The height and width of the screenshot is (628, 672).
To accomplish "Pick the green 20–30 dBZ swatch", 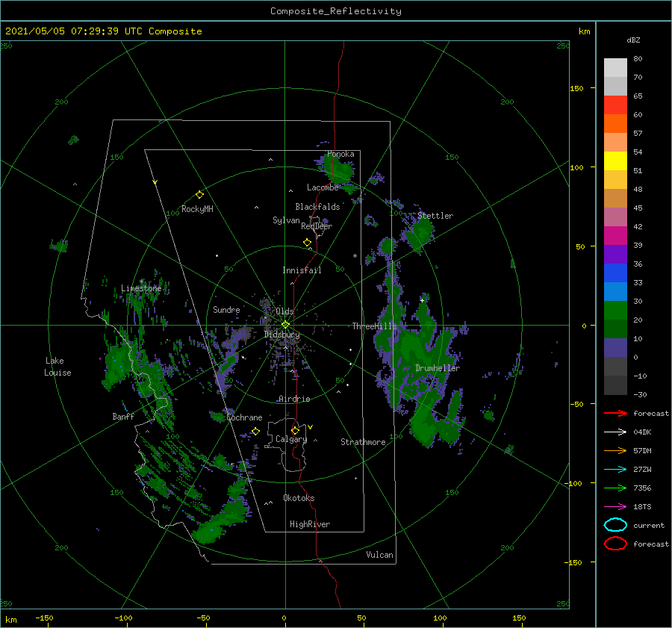I will pyautogui.click(x=615, y=311).
